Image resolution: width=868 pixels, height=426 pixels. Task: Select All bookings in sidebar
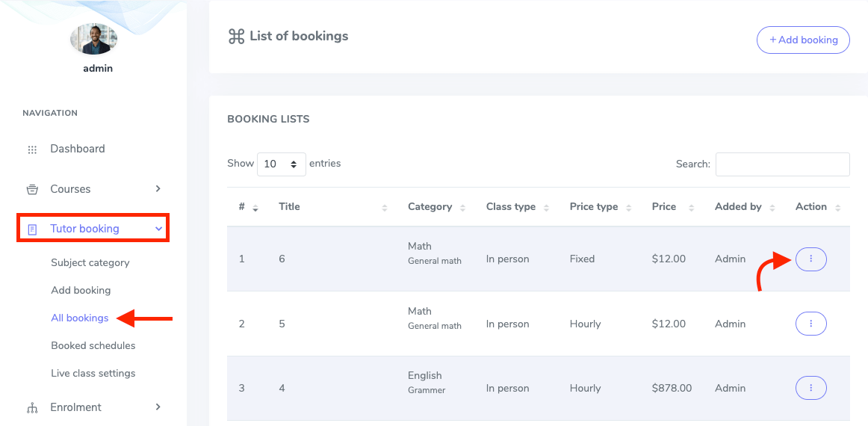tap(79, 318)
